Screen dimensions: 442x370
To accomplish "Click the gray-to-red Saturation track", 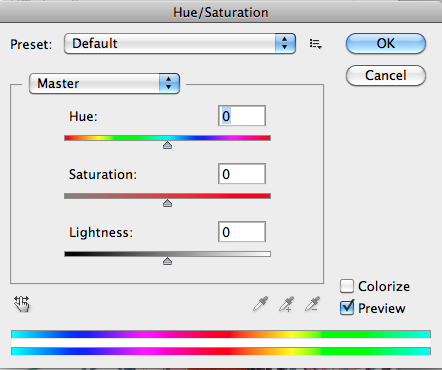I will (167, 196).
